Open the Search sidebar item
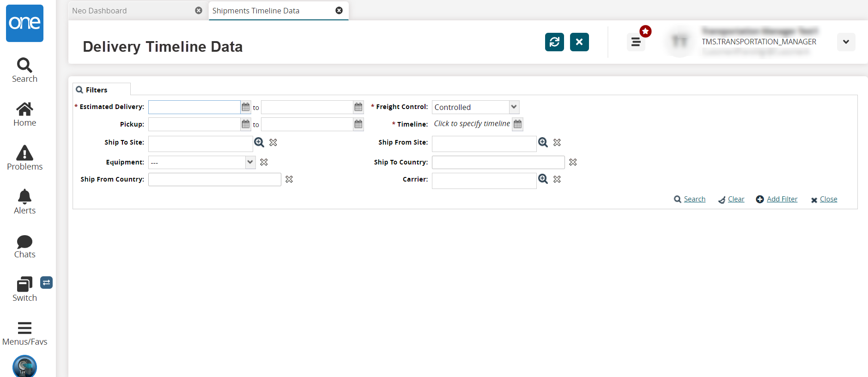The width and height of the screenshot is (868, 377). [x=24, y=70]
